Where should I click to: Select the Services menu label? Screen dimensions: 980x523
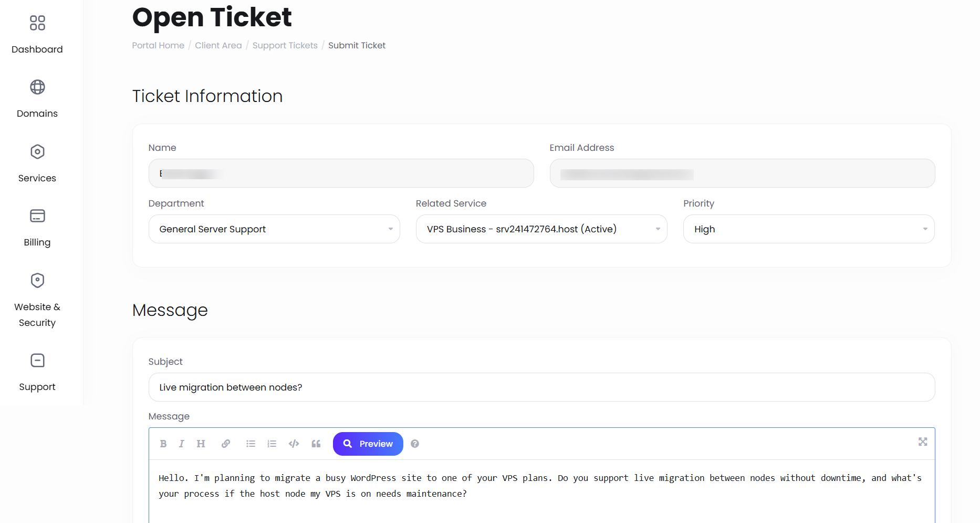[x=37, y=178]
